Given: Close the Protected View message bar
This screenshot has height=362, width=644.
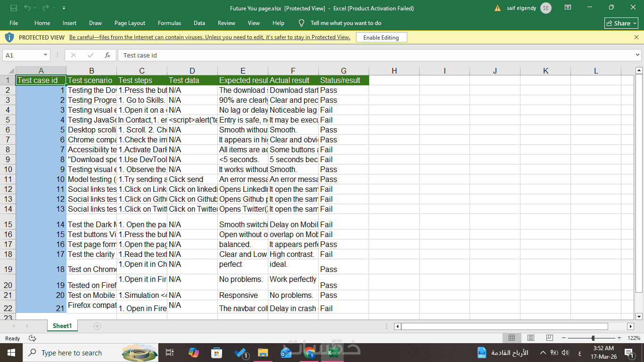Looking at the screenshot, I should click(x=636, y=37).
